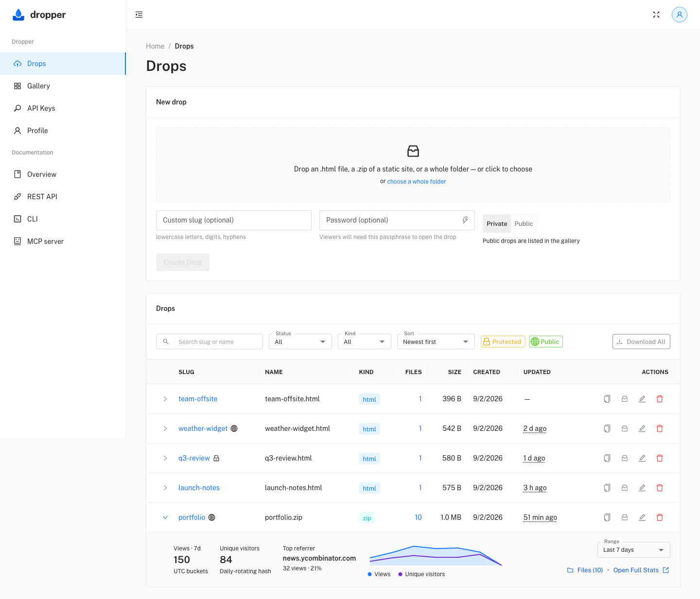
Task: Open the MCP server documentation item
Action: coord(63,241)
